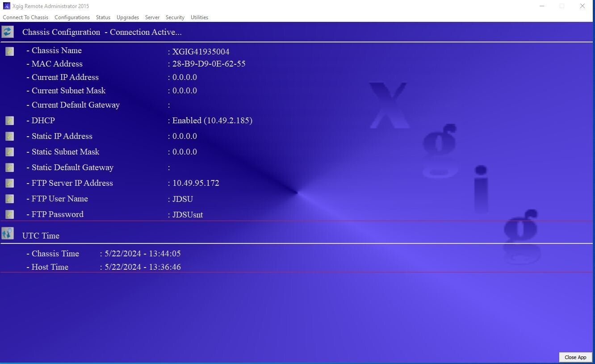Click the DHCP Enabled (10.49.2.185) value
This screenshot has height=364, width=595.
(212, 121)
